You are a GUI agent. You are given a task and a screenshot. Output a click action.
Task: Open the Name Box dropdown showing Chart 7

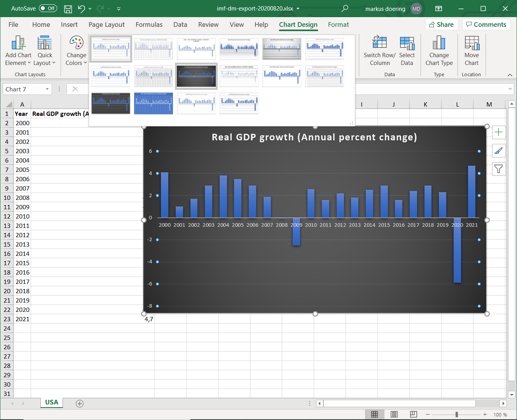47,89
